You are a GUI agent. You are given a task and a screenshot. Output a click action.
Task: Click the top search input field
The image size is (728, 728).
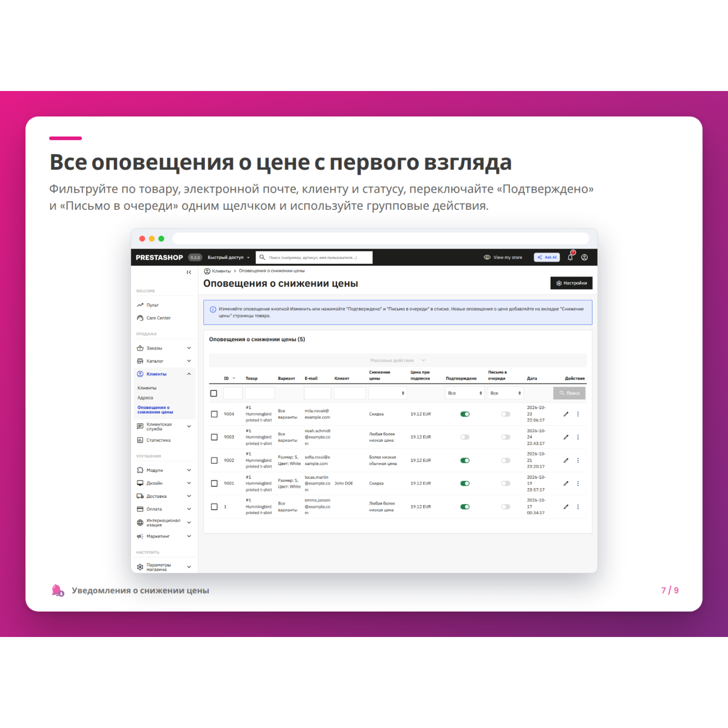[x=314, y=257]
